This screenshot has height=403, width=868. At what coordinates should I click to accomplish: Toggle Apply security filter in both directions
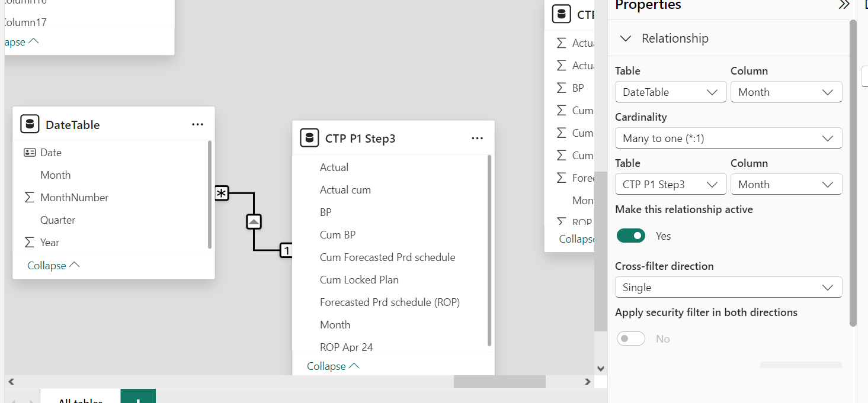(631, 339)
